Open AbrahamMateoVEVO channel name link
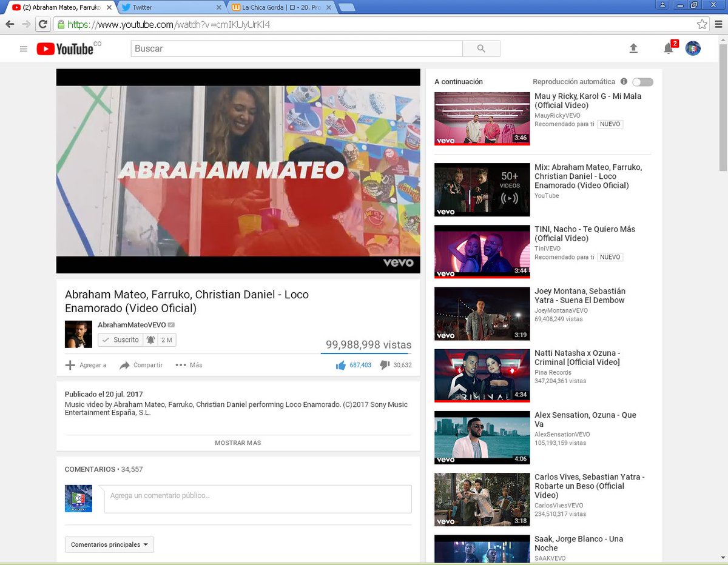The image size is (728, 565). tap(132, 325)
